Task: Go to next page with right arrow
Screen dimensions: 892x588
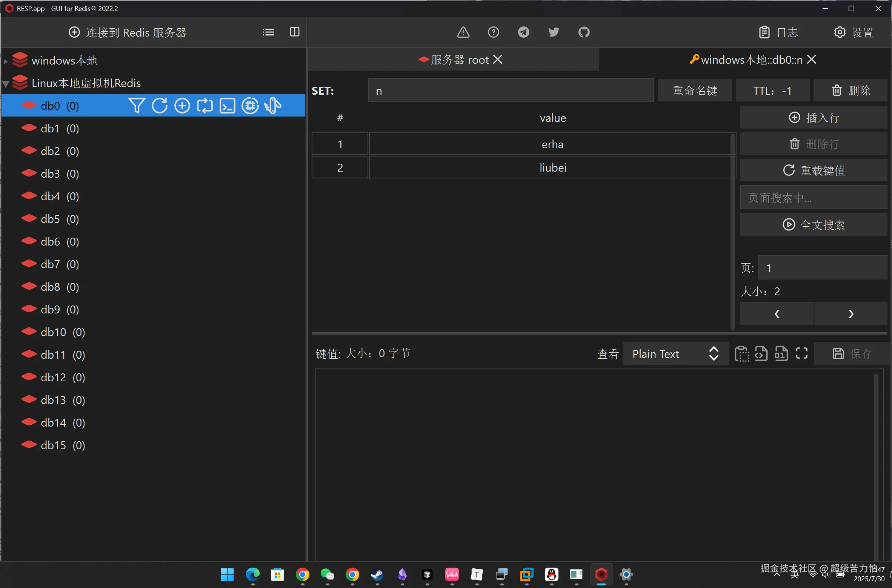Action: (850, 314)
